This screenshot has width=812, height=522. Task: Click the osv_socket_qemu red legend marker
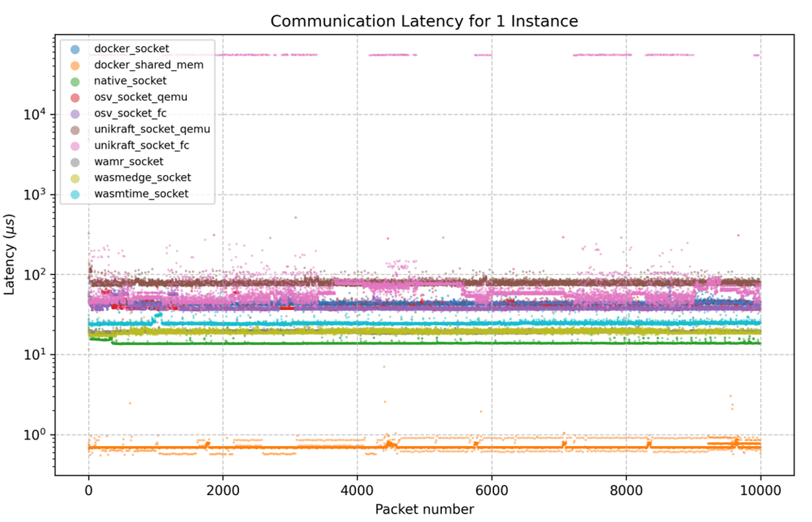(x=74, y=96)
